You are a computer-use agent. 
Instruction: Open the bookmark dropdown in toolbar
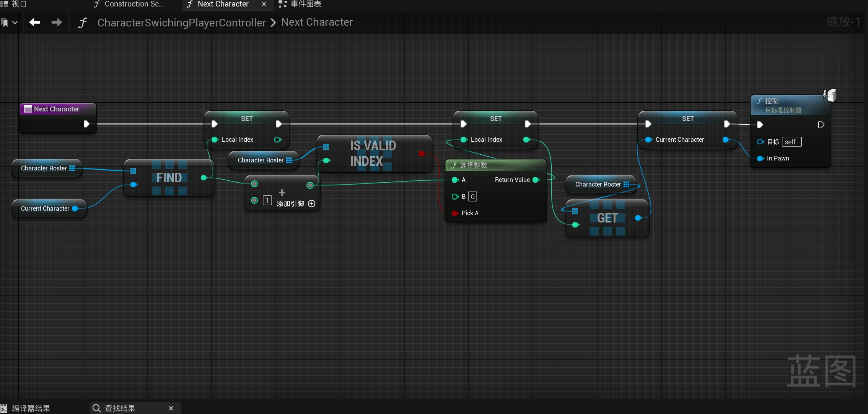click(x=15, y=23)
